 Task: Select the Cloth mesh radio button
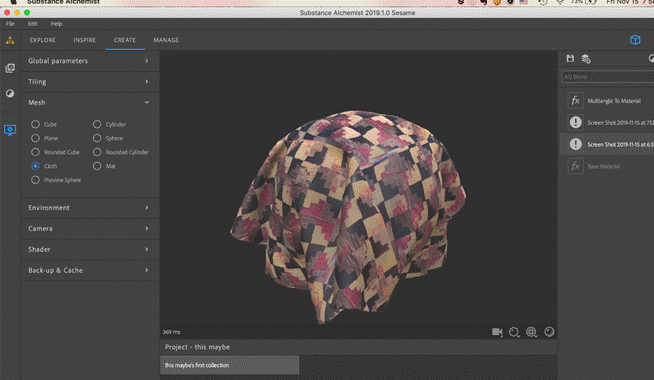[35, 166]
